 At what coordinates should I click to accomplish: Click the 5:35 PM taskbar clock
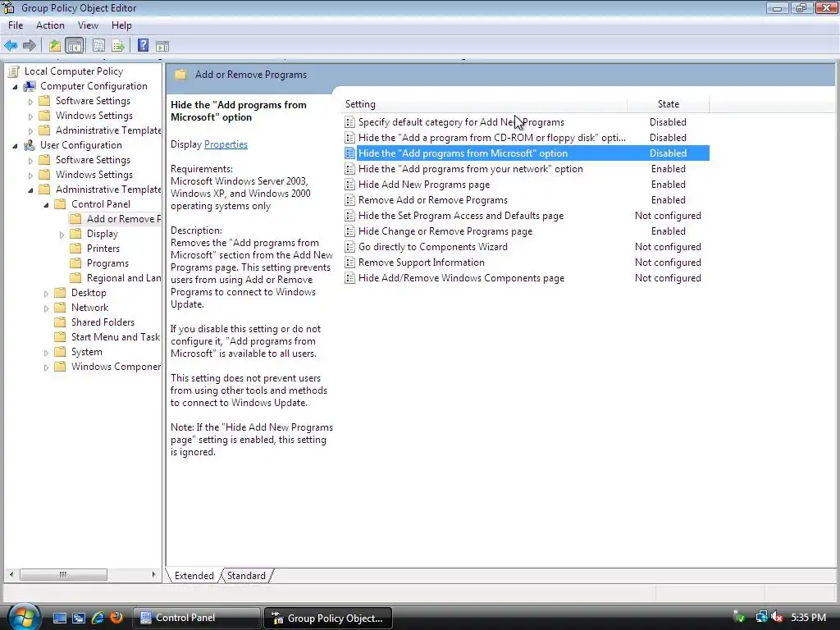point(808,617)
